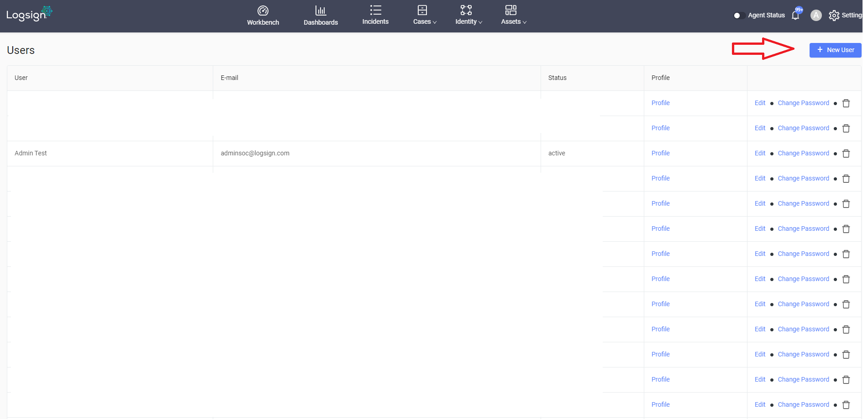Click the Status column header

tap(592, 78)
